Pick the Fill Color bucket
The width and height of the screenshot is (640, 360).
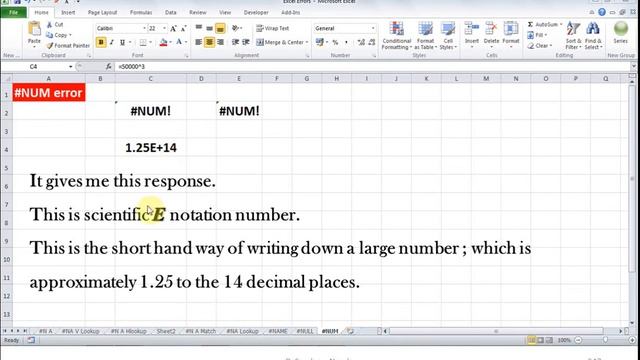click(x=163, y=42)
